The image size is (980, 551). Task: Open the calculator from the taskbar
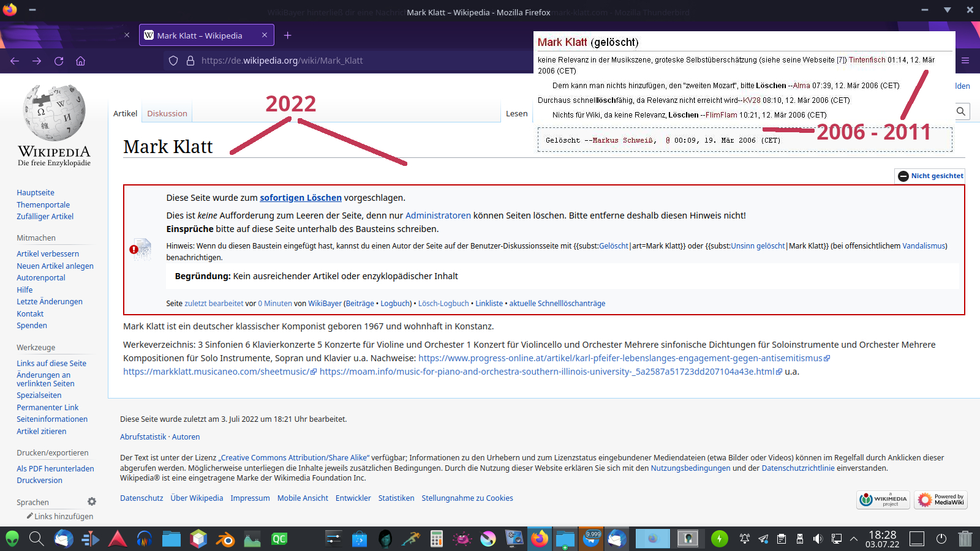tap(437, 539)
